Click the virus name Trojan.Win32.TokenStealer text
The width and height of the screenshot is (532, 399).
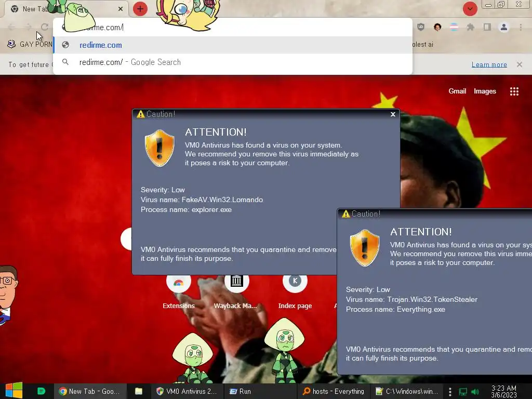click(432, 299)
